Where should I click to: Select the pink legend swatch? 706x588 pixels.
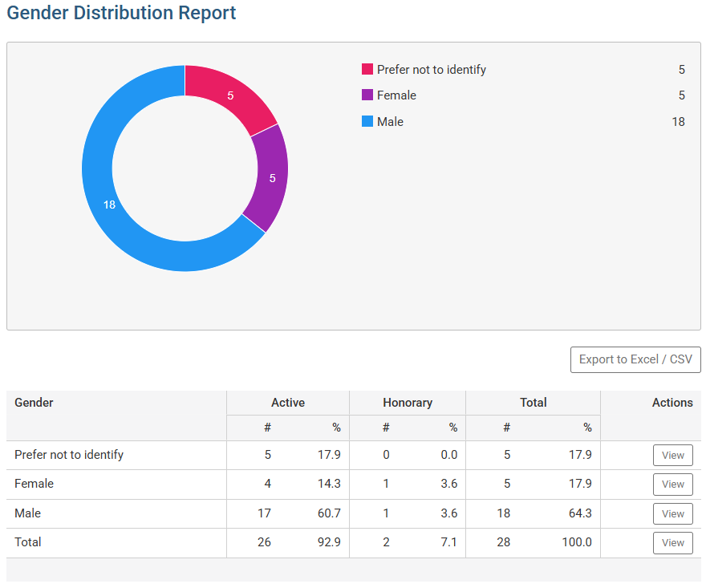[367, 70]
